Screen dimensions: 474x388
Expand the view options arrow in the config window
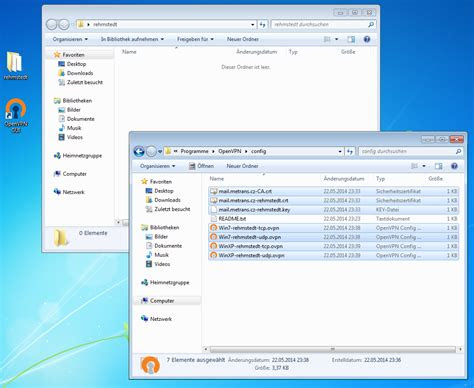[424, 166]
